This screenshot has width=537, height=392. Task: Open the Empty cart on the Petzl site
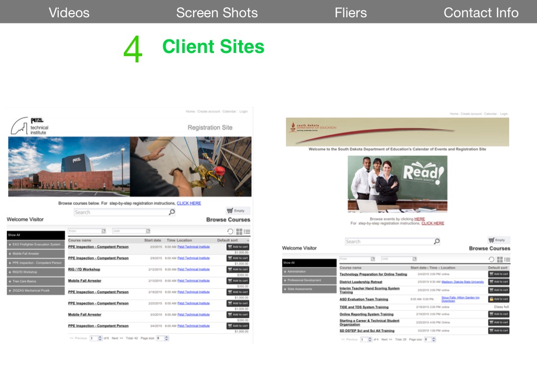tap(238, 211)
